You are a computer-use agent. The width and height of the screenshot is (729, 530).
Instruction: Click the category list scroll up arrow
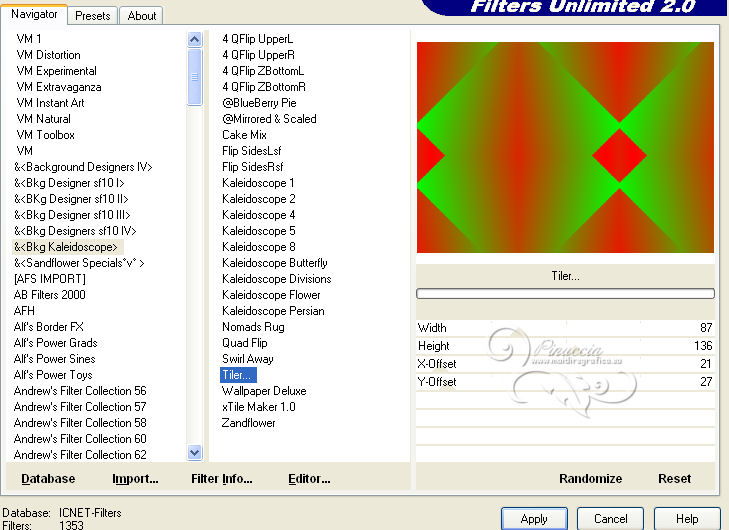point(194,40)
